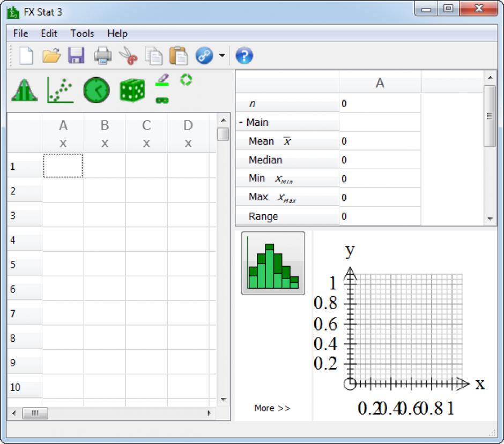Click spreadsheet horizontal scrollbar left arrow
This screenshot has width=504, height=444.
pos(14,413)
